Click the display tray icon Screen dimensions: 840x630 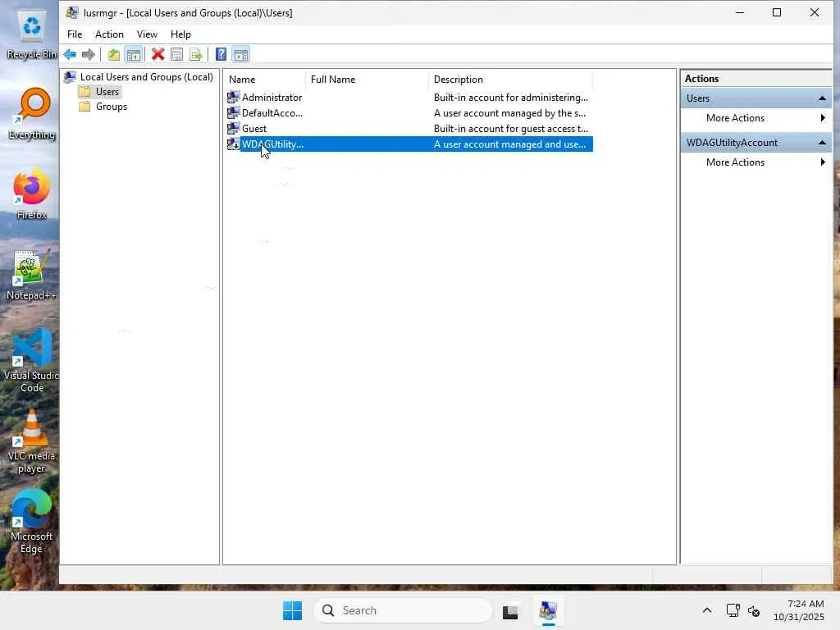tap(733, 610)
